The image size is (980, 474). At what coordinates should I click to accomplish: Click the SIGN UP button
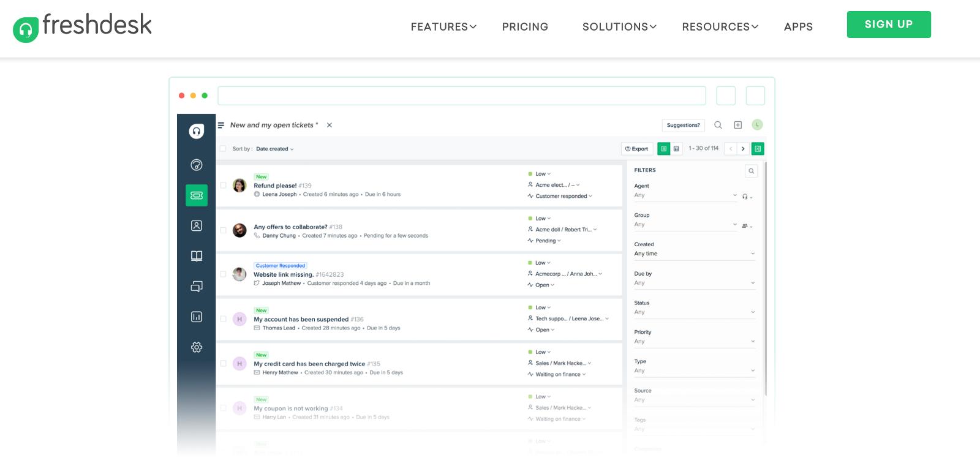pyautogui.click(x=889, y=24)
